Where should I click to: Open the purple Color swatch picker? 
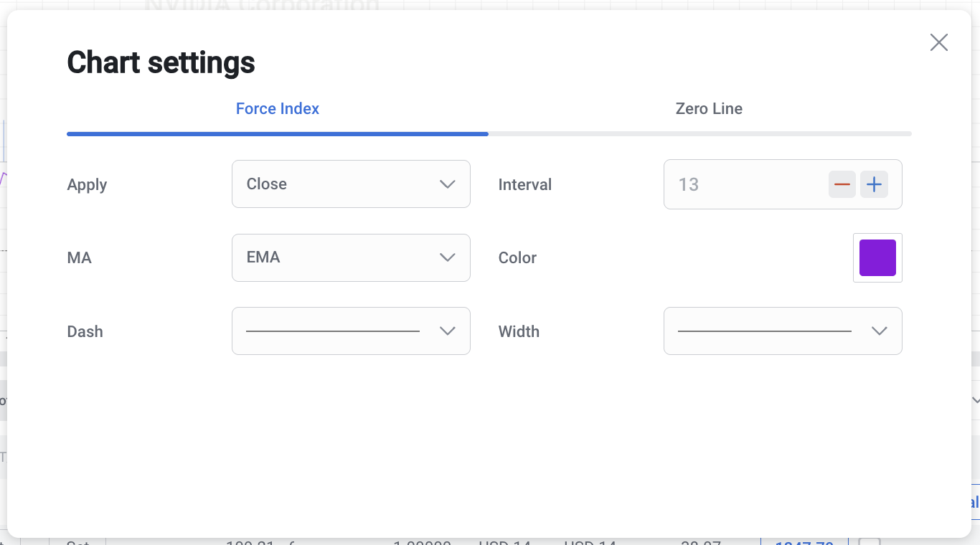(877, 258)
